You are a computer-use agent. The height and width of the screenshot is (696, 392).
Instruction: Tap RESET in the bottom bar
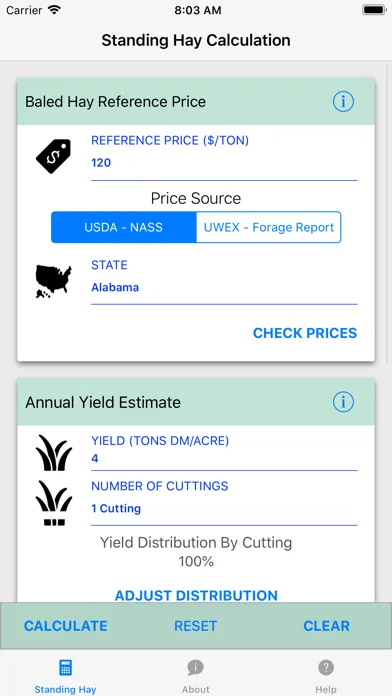[195, 626]
